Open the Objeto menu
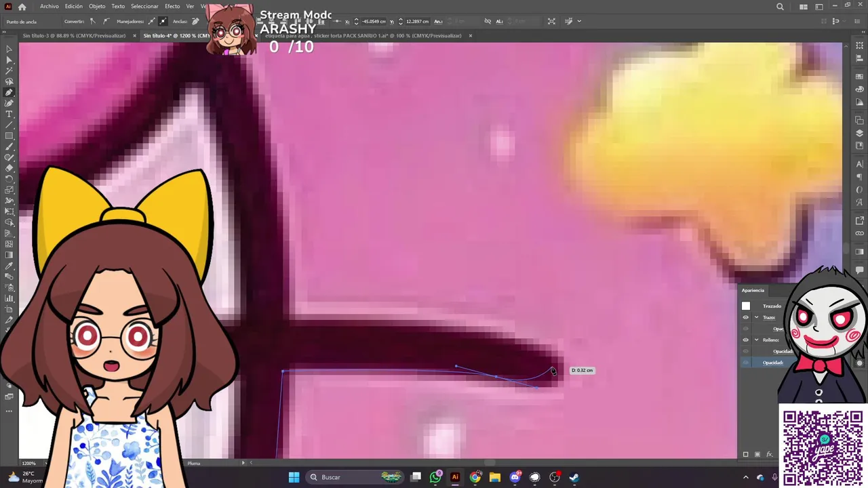This screenshot has width=868, height=488. coord(97,6)
